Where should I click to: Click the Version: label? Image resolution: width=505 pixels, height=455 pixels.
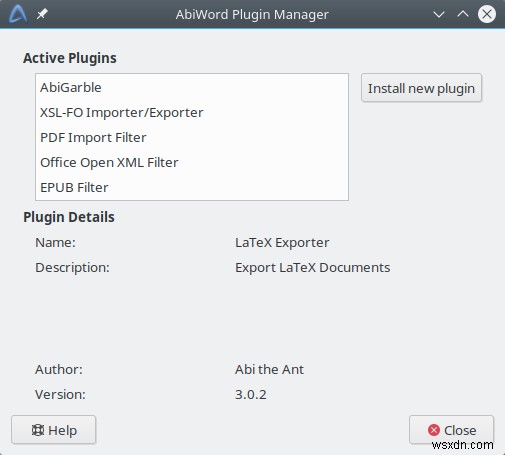[60, 395]
